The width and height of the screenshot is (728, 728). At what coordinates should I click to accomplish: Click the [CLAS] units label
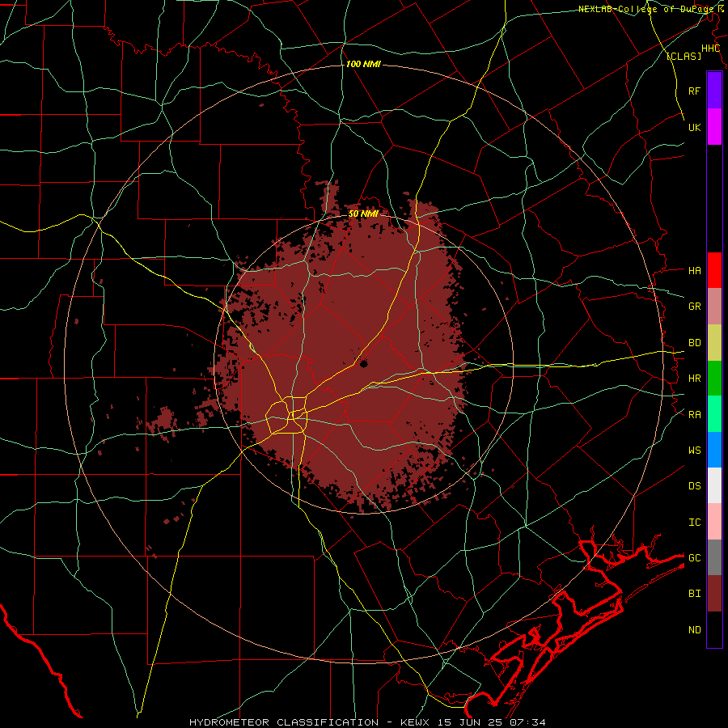684,57
